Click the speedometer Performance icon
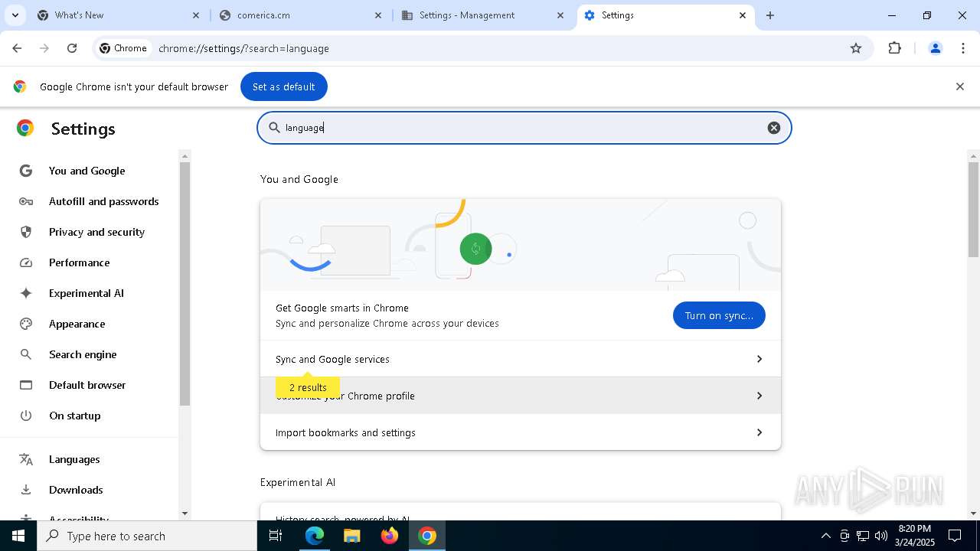Screen dimensions: 980x551 point(26,262)
